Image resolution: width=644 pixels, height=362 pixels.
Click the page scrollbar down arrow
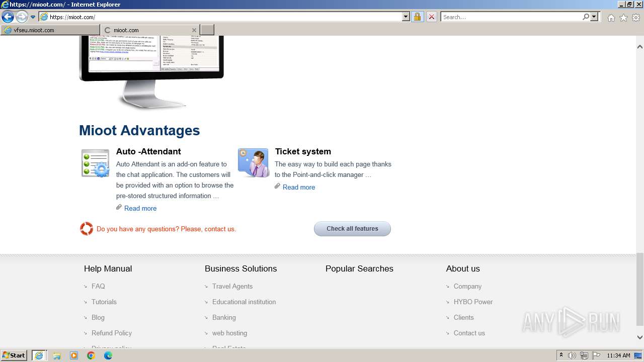640,337
